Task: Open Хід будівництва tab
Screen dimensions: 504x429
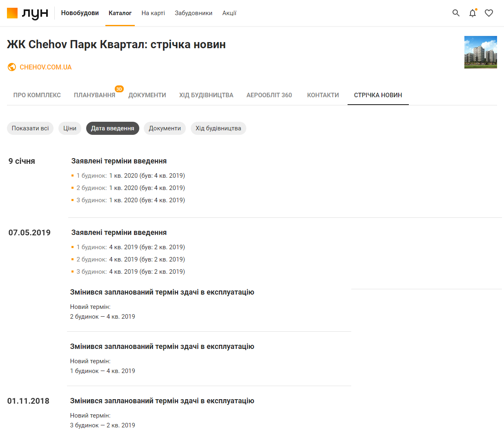Action: point(206,95)
